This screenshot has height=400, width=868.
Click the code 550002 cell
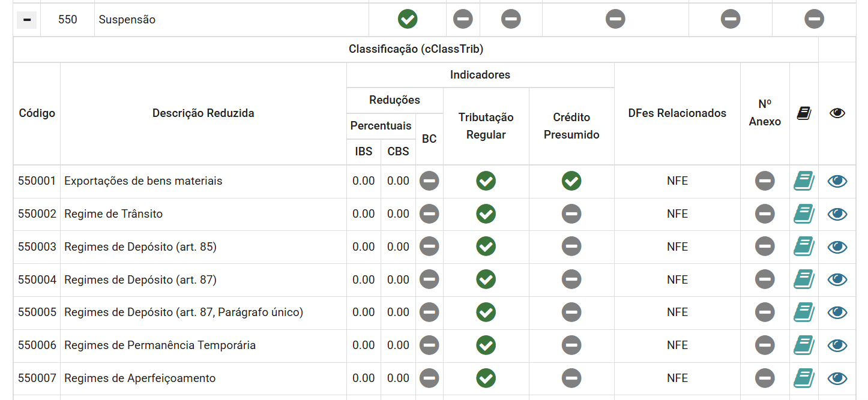pyautogui.click(x=37, y=214)
